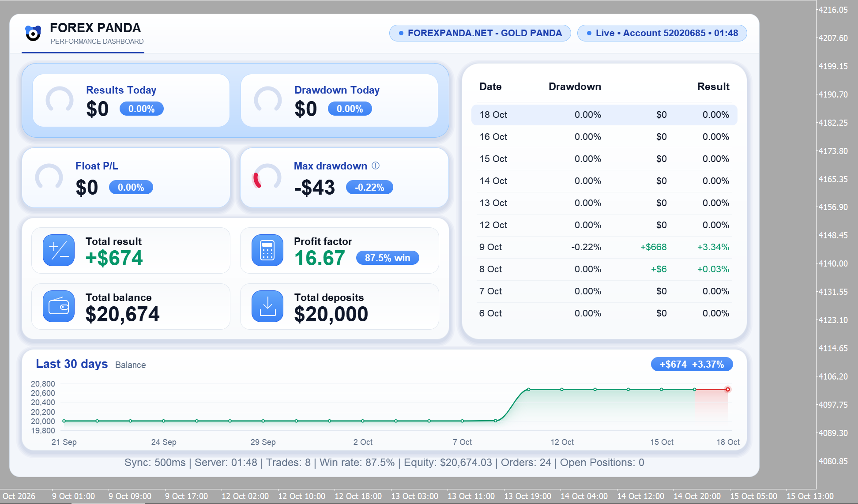Click the Forex Panda logo icon
Screen dimensions: 858x504
33,33
